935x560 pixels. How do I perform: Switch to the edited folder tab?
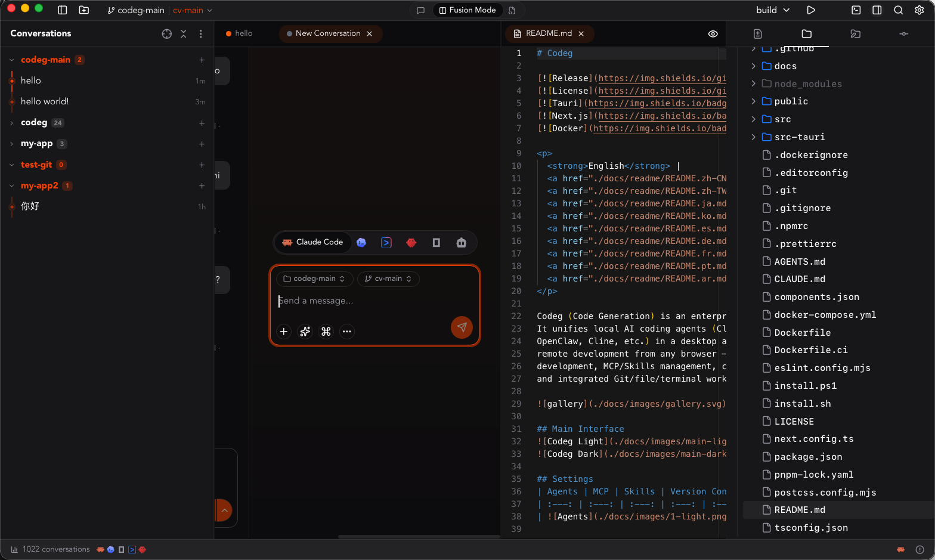856,34
